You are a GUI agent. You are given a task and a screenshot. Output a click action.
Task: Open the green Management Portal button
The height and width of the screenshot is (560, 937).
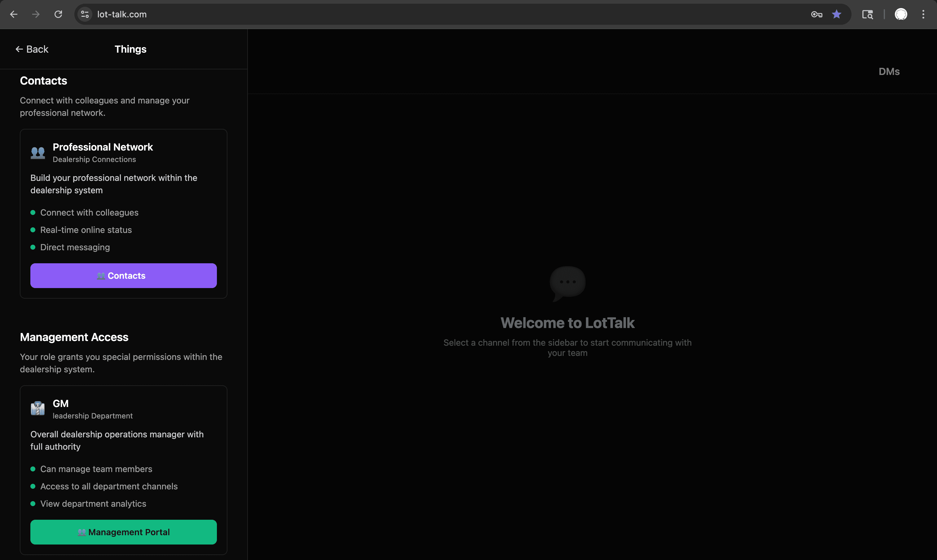pyautogui.click(x=123, y=532)
